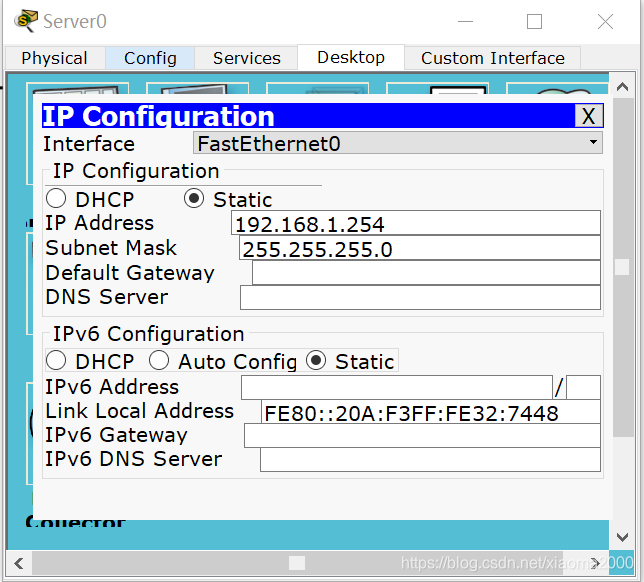644x582 pixels.
Task: Select IPv6 Static radio button
Action: point(316,361)
